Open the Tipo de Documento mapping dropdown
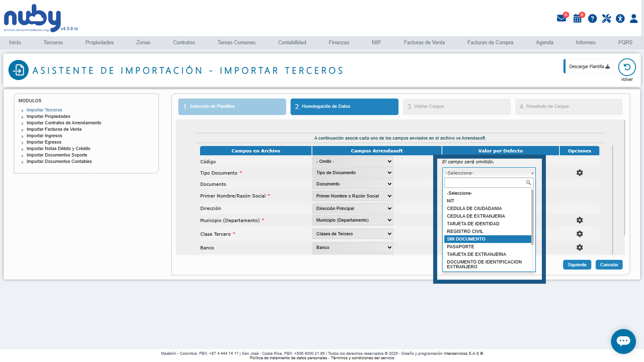 (x=353, y=173)
